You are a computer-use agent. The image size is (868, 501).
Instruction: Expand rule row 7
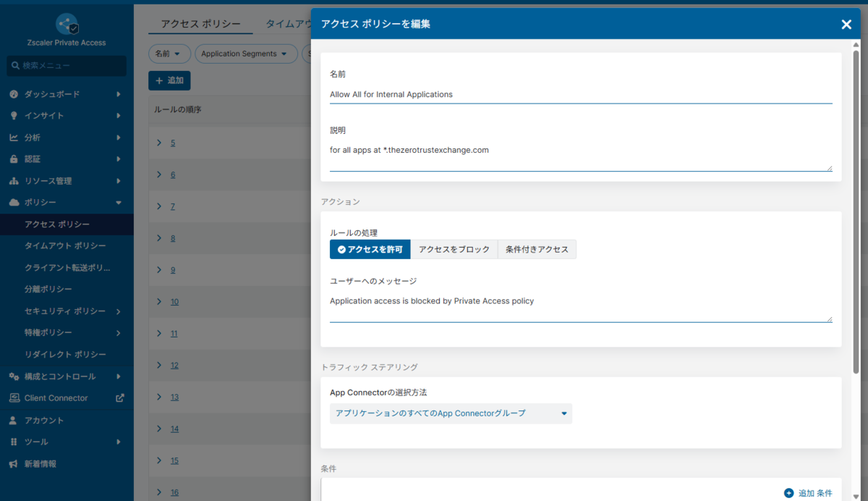click(159, 206)
